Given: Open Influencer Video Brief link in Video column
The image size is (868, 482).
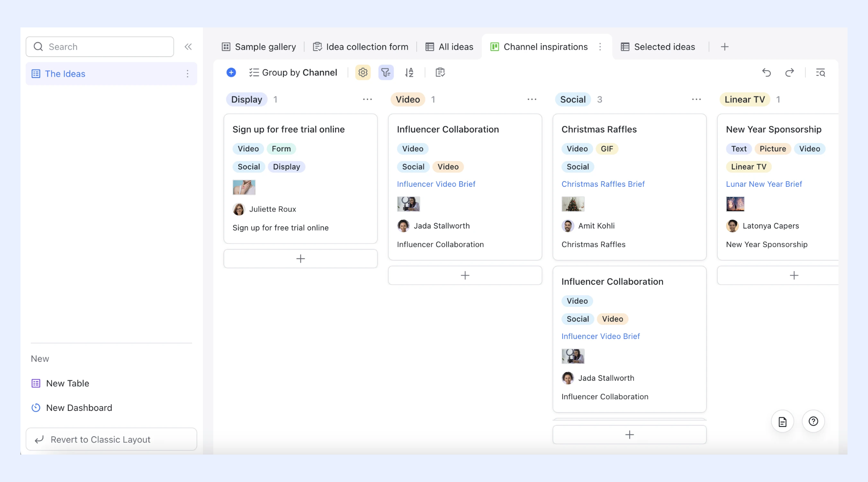Looking at the screenshot, I should coord(436,184).
